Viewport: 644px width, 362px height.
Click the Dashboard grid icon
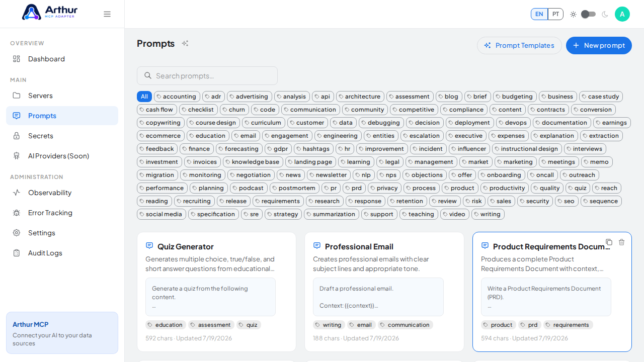tap(17, 59)
